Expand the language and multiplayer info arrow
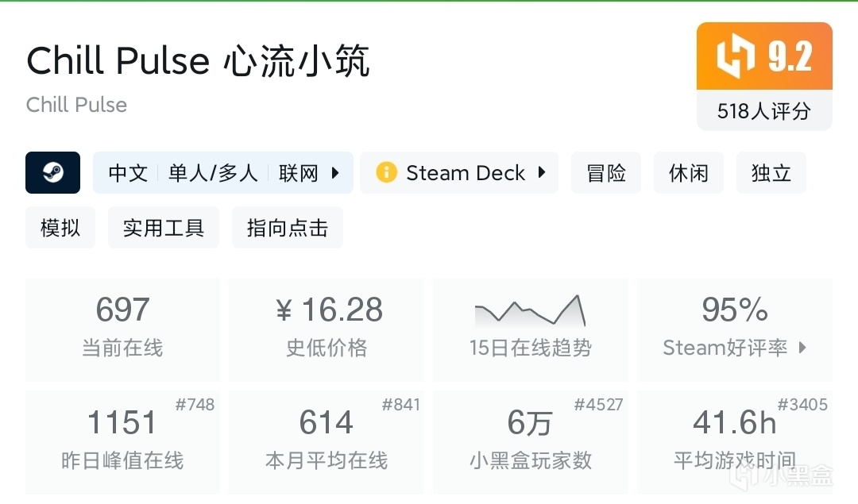Viewport: 858px width, 504px height. tap(335, 173)
